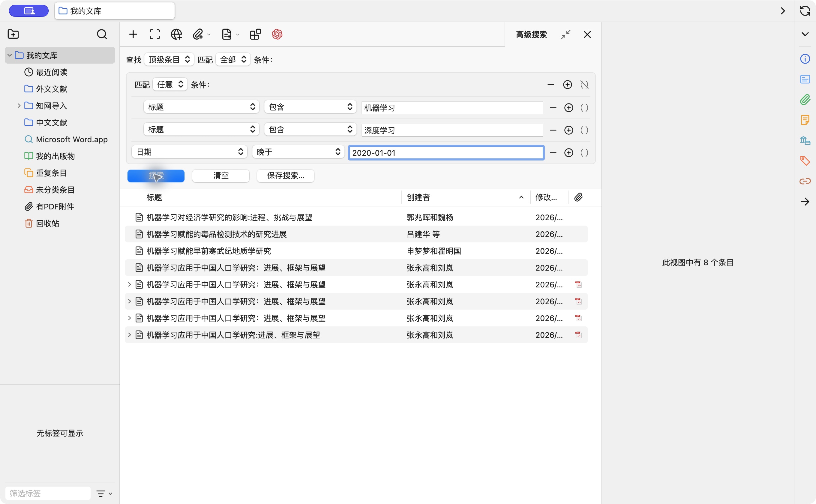Click the add attachment paperclip toolbar icon

tap(198, 34)
